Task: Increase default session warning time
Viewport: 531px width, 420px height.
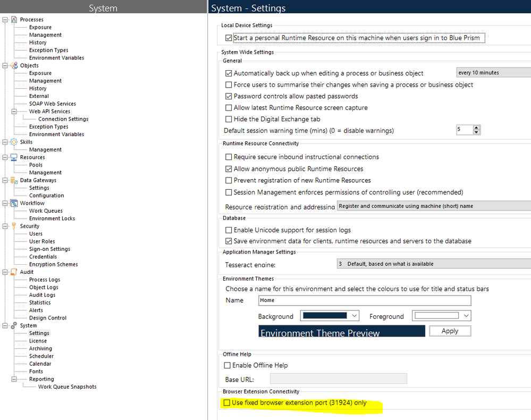Action: coord(476,128)
